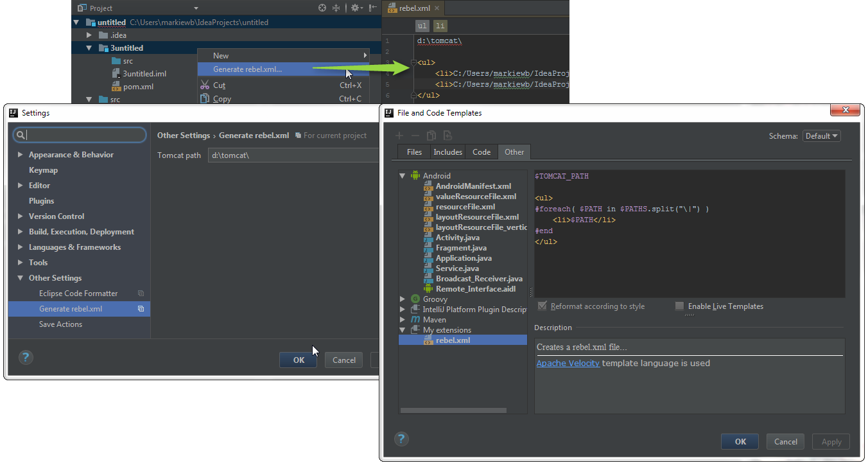868x465 pixels.
Task: Click the Android robot icon in template tree
Action: (x=415, y=175)
